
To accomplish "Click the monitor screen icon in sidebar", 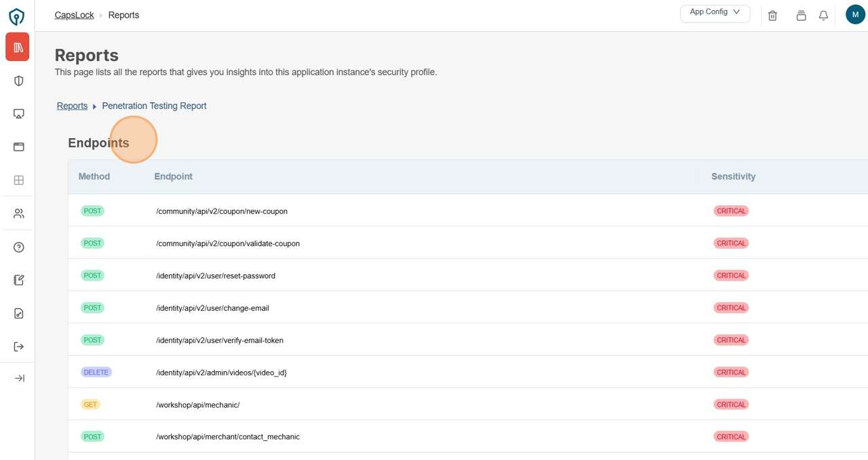I will [19, 114].
